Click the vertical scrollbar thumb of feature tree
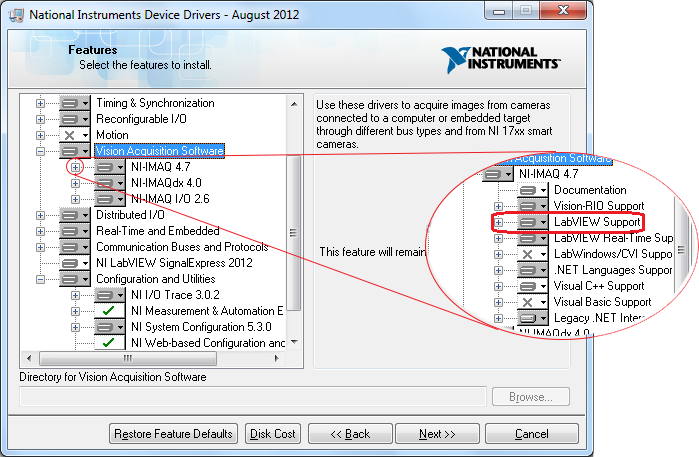This screenshot has width=699, height=457. (293, 233)
